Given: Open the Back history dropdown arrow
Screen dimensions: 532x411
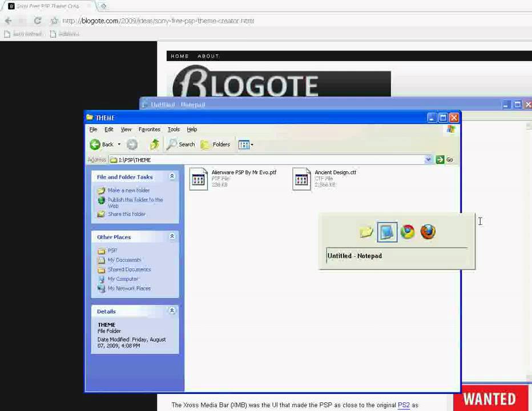Looking at the screenshot, I should pyautogui.click(x=119, y=144).
